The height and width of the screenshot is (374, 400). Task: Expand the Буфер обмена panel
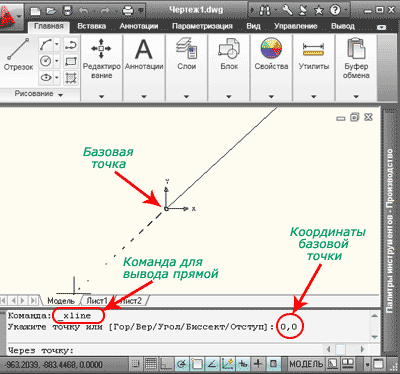tap(356, 97)
